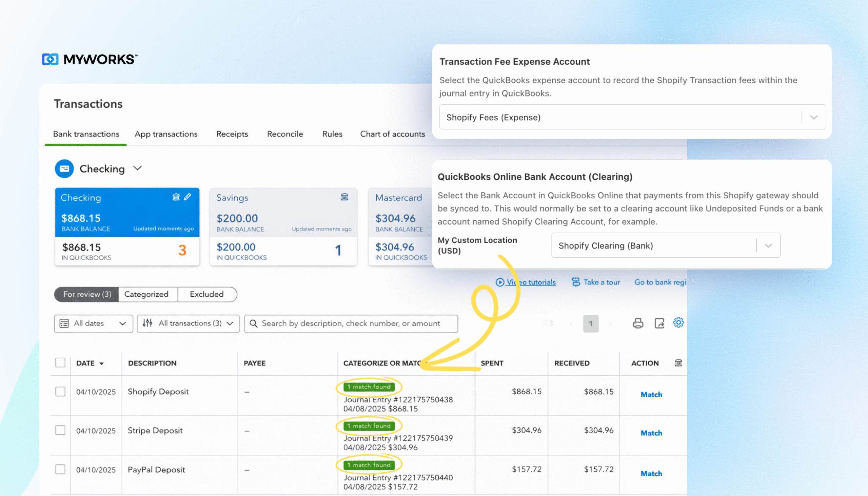
Task: Open the print icon above the transactions table
Action: tap(638, 323)
